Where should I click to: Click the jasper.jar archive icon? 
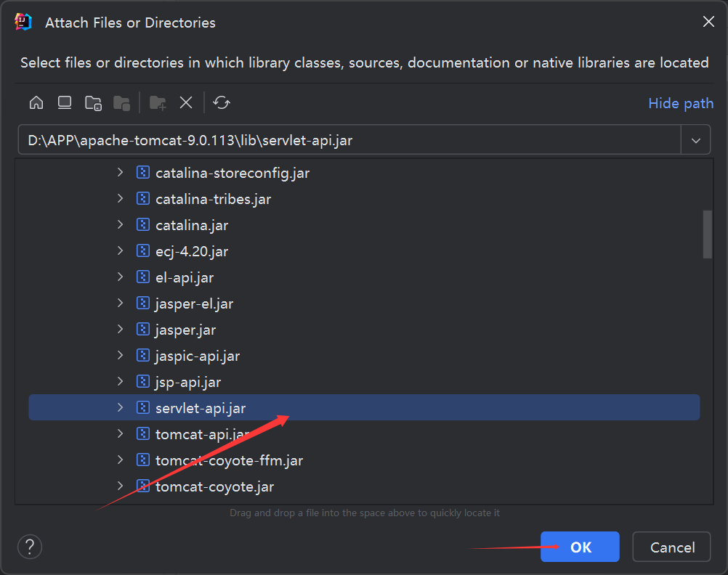click(x=143, y=330)
